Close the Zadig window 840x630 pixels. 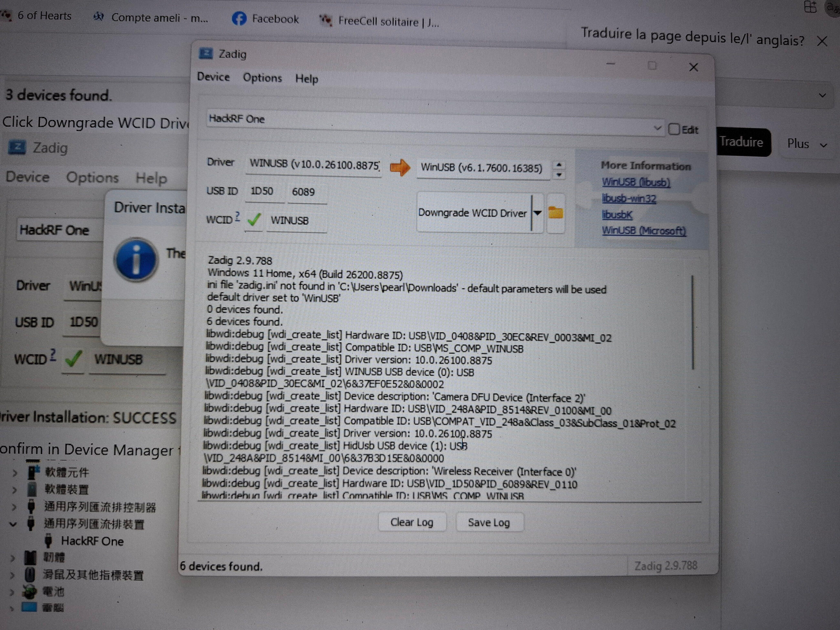pyautogui.click(x=693, y=67)
